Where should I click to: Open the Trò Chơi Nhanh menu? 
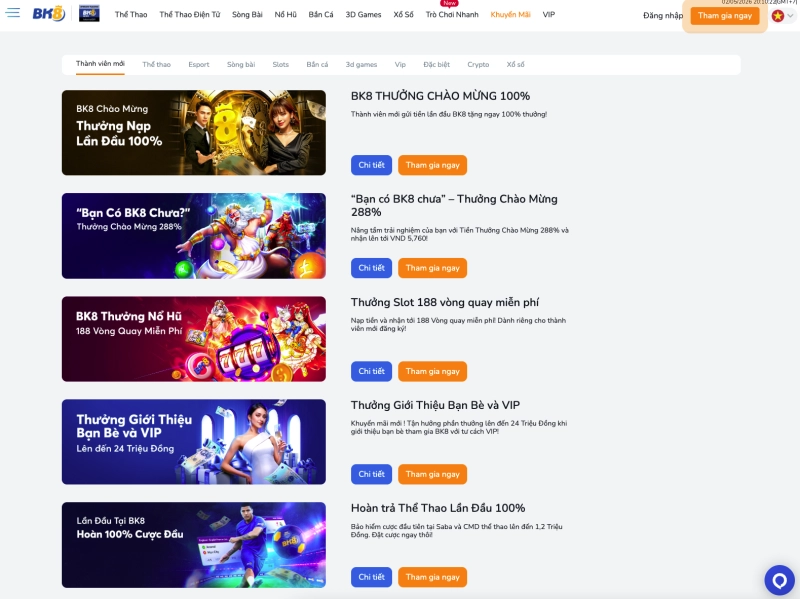click(x=452, y=15)
